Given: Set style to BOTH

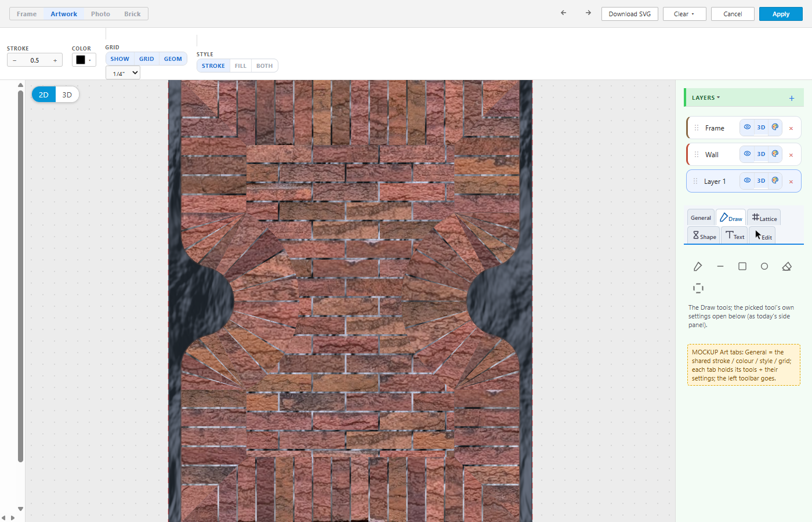Looking at the screenshot, I should [x=264, y=66].
